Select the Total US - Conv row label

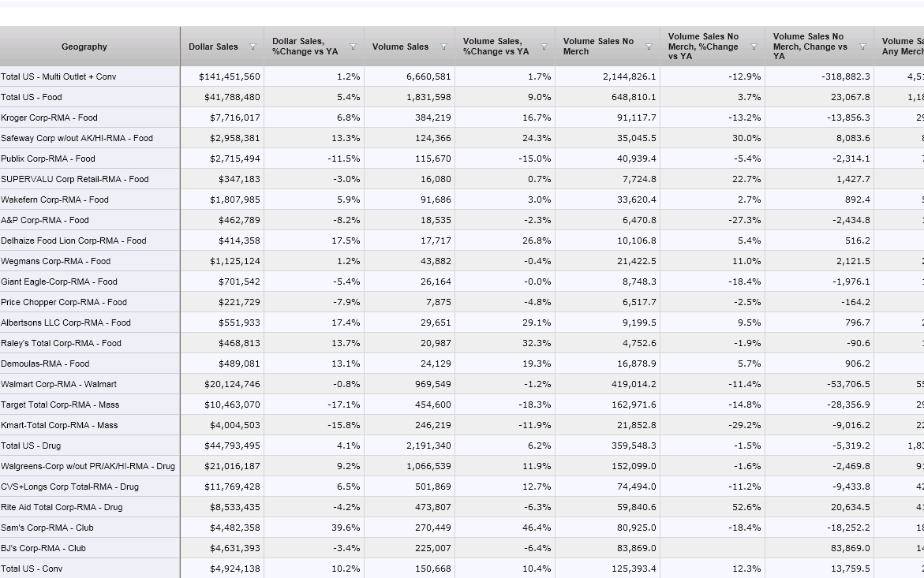tap(32, 569)
